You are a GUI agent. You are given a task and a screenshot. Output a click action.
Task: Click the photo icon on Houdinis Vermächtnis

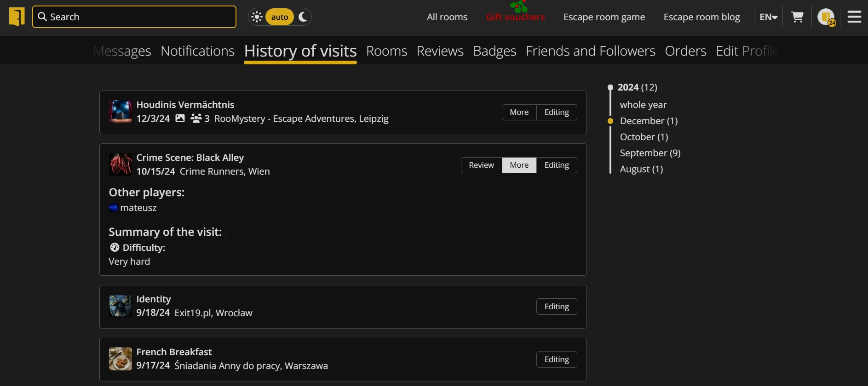(x=180, y=119)
